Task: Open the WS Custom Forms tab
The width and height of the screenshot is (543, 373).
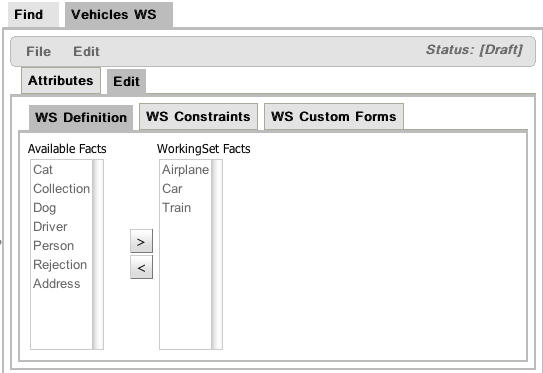Action: pyautogui.click(x=334, y=117)
